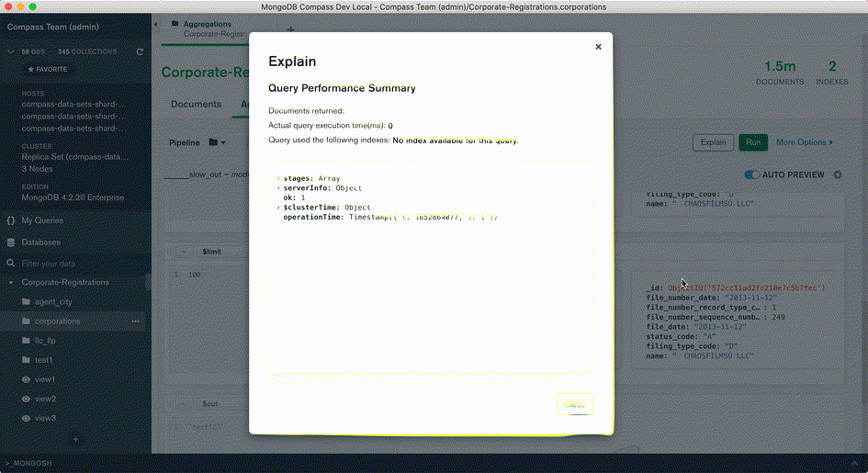Run the aggregation pipeline
The image size is (868, 473).
[x=753, y=142]
